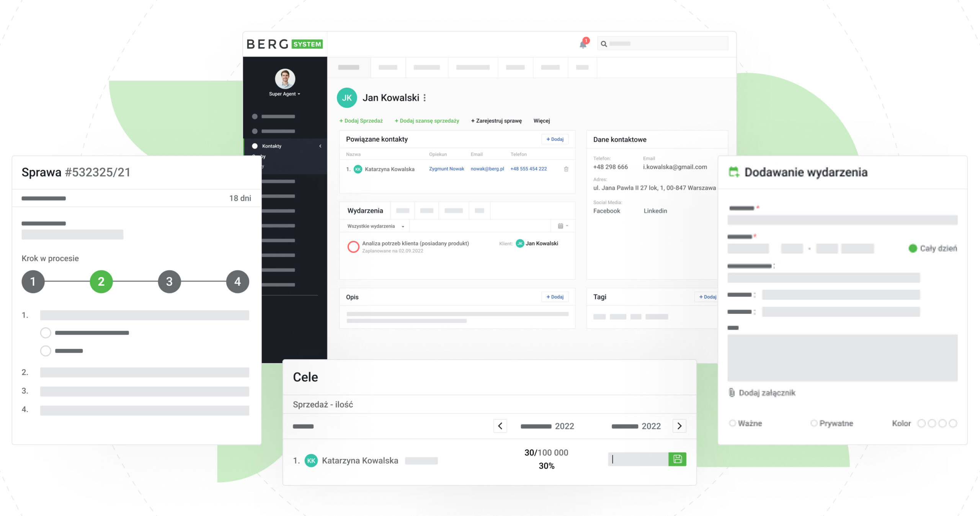Delete Katarzyna Kowalska contact row via trash icon

(x=566, y=169)
